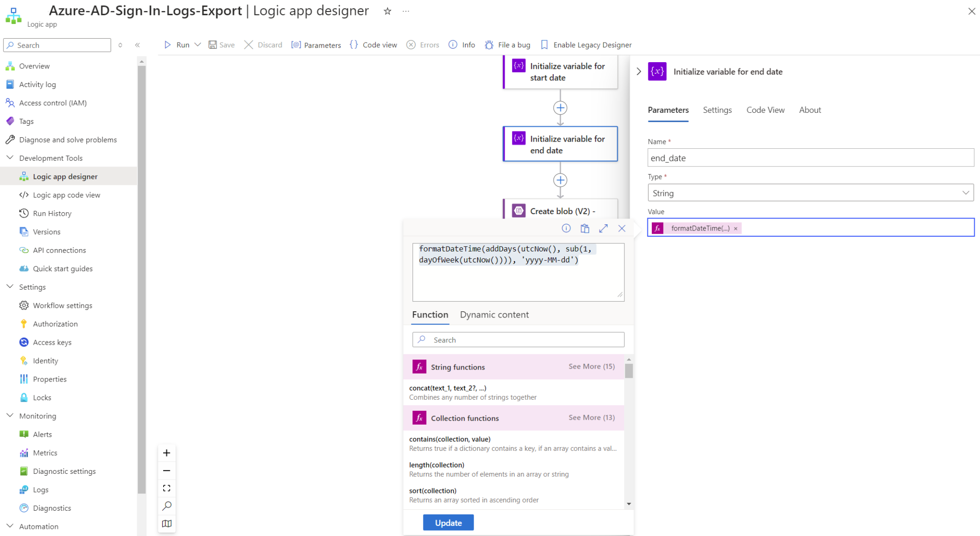Image resolution: width=980 pixels, height=536 pixels.
Task: Open Run History in sidebar
Action: [52, 213]
